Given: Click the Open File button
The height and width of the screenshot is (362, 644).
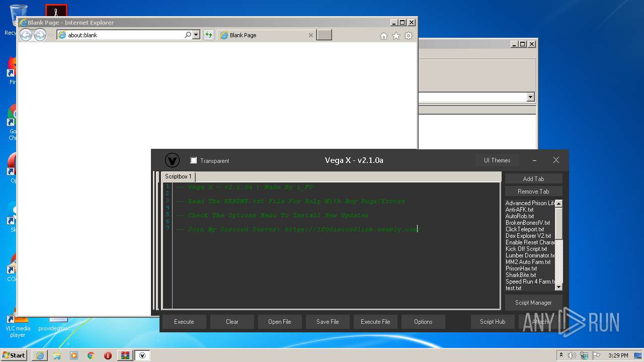Looking at the screenshot, I should [x=280, y=322].
